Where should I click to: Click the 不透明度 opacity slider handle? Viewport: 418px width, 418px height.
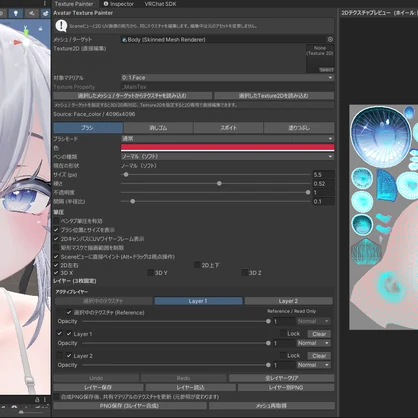pyautogui.click(x=308, y=192)
